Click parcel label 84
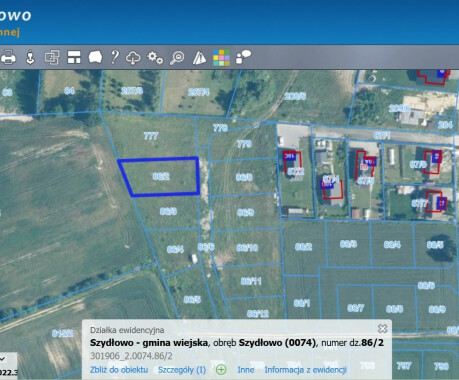The image size is (459, 380). [69, 90]
